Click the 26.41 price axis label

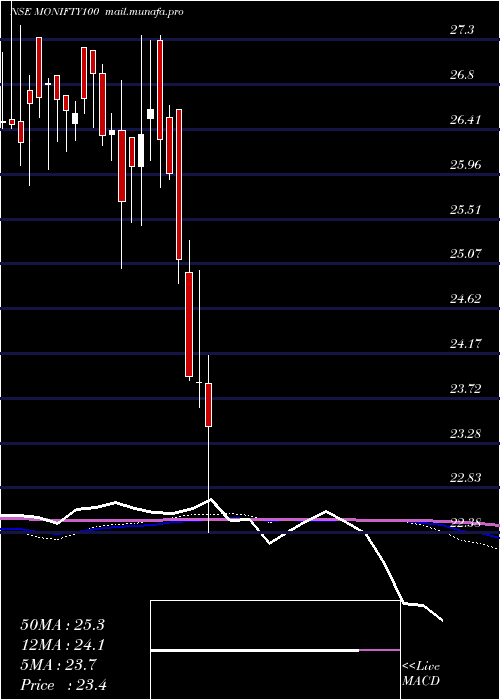(466, 120)
